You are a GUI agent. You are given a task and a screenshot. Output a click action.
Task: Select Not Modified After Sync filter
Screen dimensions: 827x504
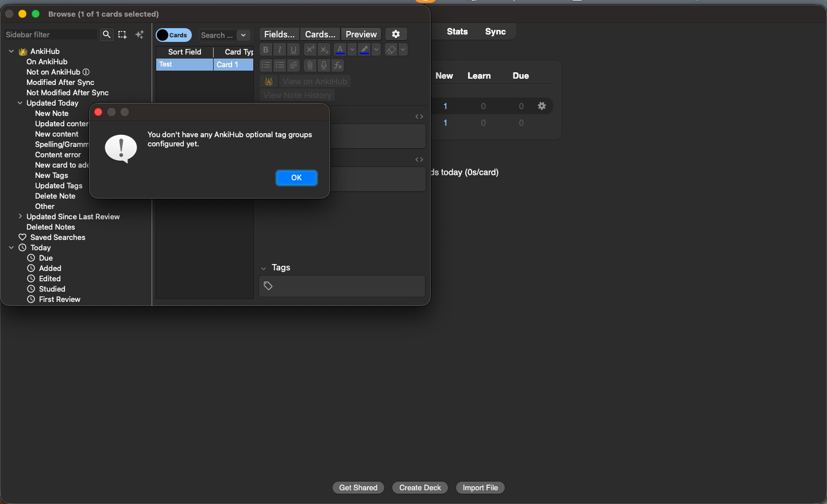click(x=68, y=92)
